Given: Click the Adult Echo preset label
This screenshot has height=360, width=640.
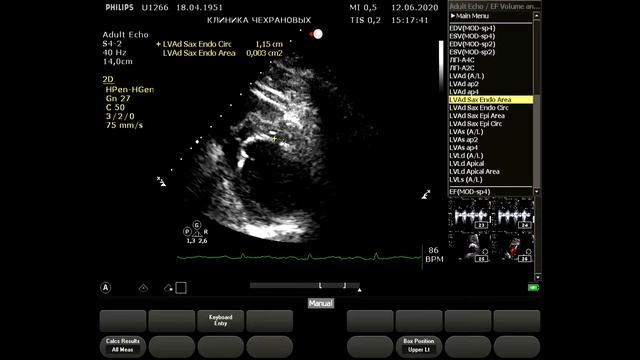Looking at the screenshot, I should [x=125, y=35].
